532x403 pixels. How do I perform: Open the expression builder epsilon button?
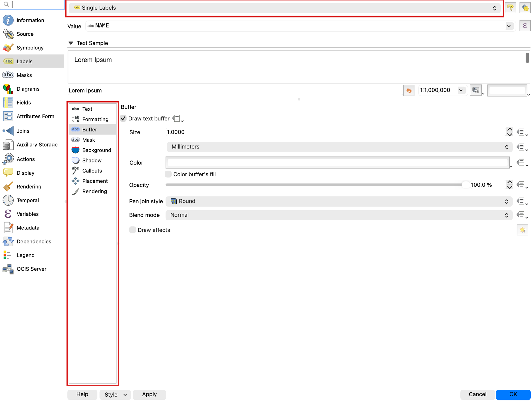coord(525,26)
